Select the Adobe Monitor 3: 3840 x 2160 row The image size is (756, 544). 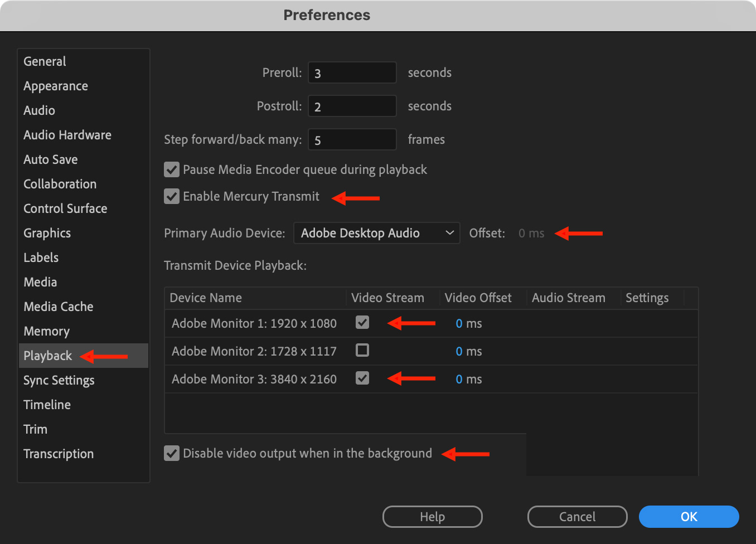[431, 379]
